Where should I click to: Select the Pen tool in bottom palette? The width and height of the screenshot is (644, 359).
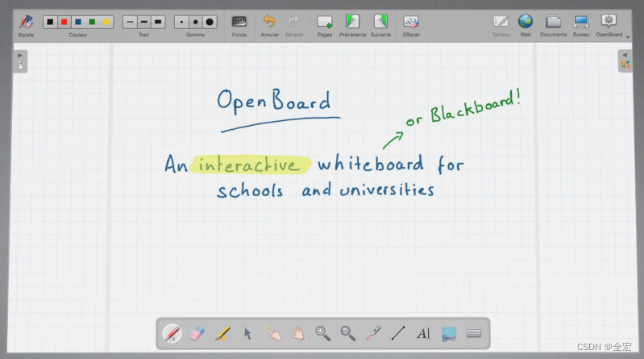click(x=172, y=333)
